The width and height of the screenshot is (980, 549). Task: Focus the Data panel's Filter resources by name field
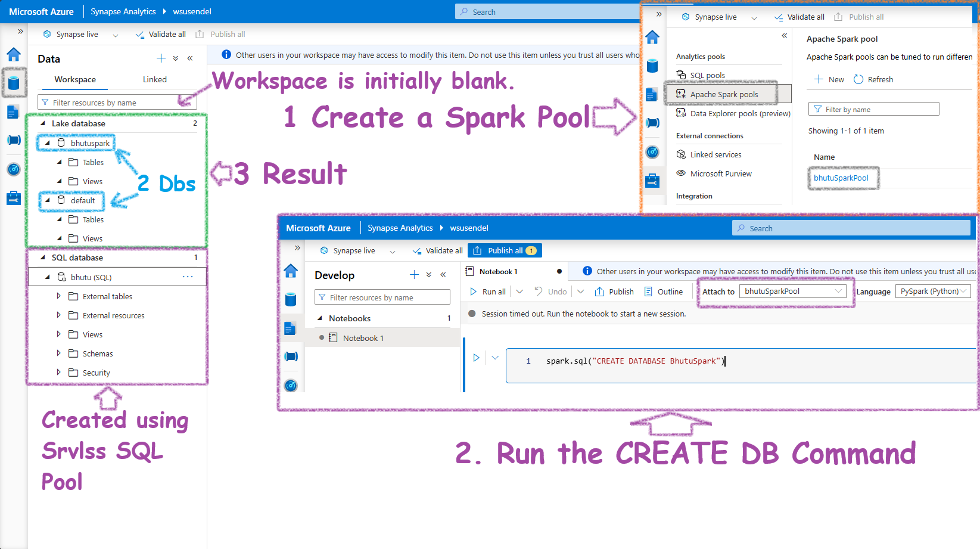[x=117, y=103]
